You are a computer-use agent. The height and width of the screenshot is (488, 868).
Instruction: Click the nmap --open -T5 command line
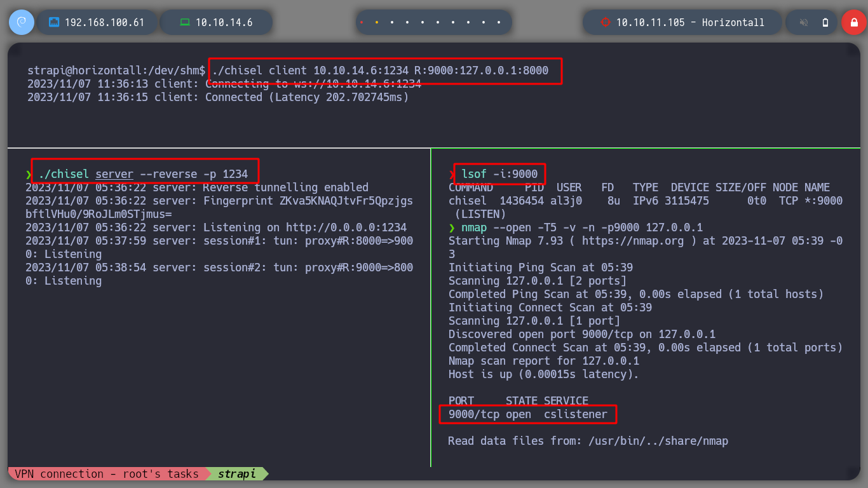582,227
